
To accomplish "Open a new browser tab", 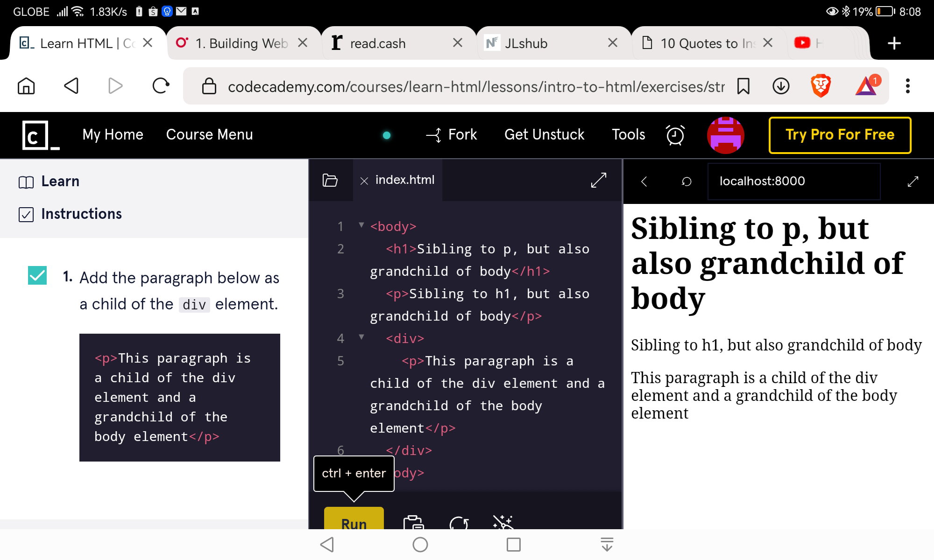I will (x=894, y=43).
